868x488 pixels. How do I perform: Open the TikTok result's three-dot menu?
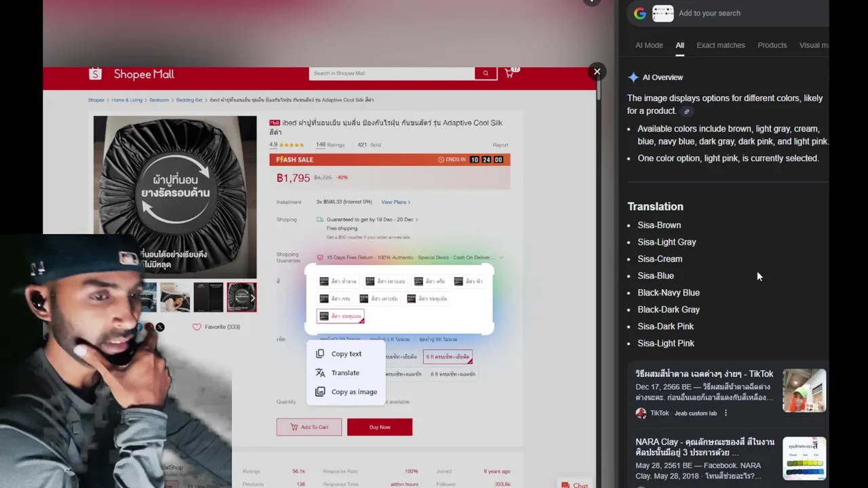[x=726, y=413]
